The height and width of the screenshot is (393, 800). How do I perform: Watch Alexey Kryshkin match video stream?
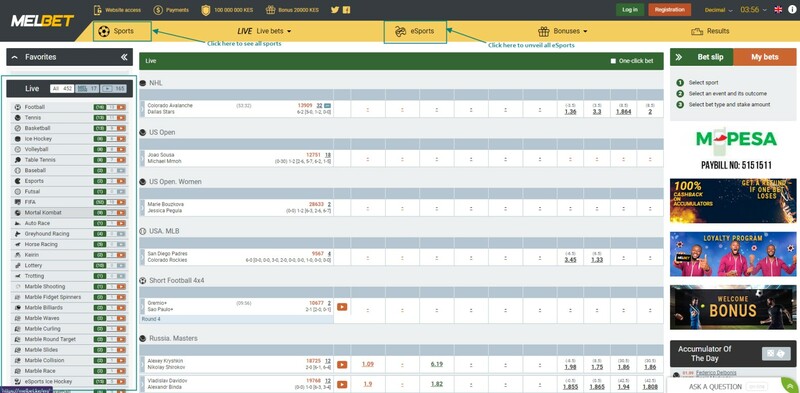(x=342, y=364)
